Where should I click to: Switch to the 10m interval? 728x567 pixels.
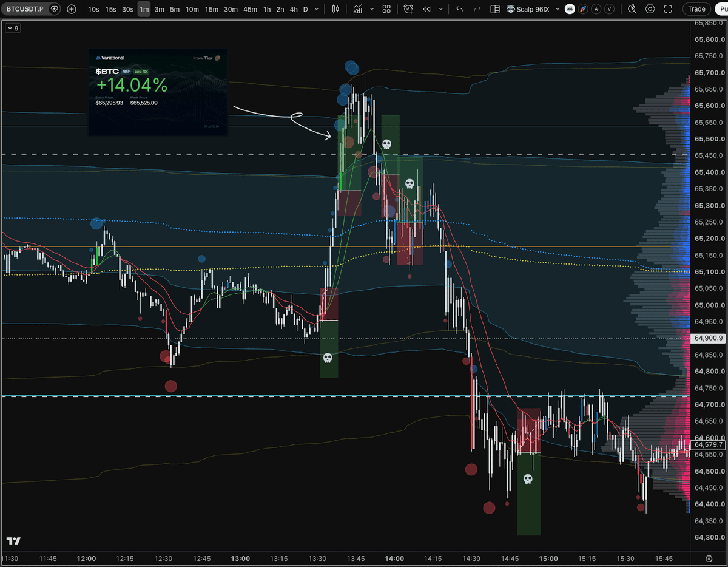pos(192,9)
